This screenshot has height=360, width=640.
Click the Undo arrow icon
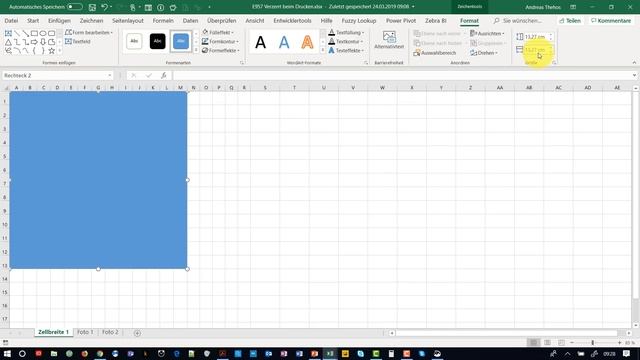coord(104,7)
